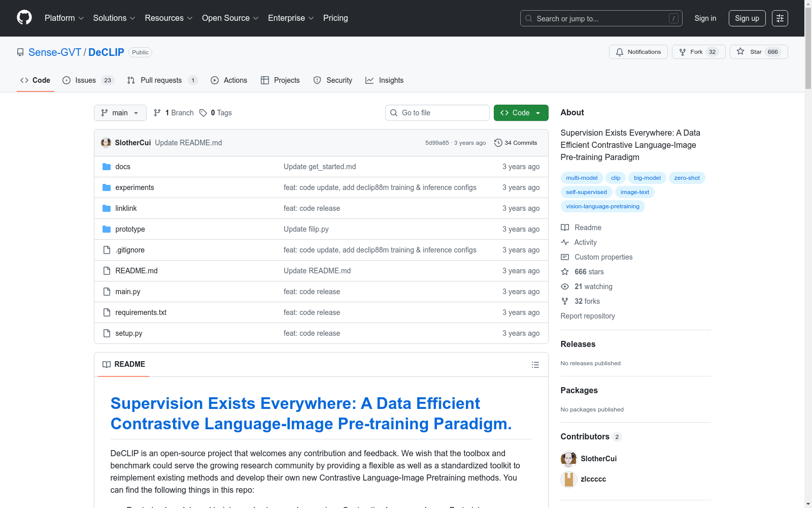Open the Pricing page

click(x=335, y=18)
